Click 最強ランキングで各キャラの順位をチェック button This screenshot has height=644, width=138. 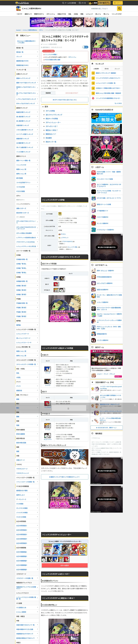coord(65,477)
